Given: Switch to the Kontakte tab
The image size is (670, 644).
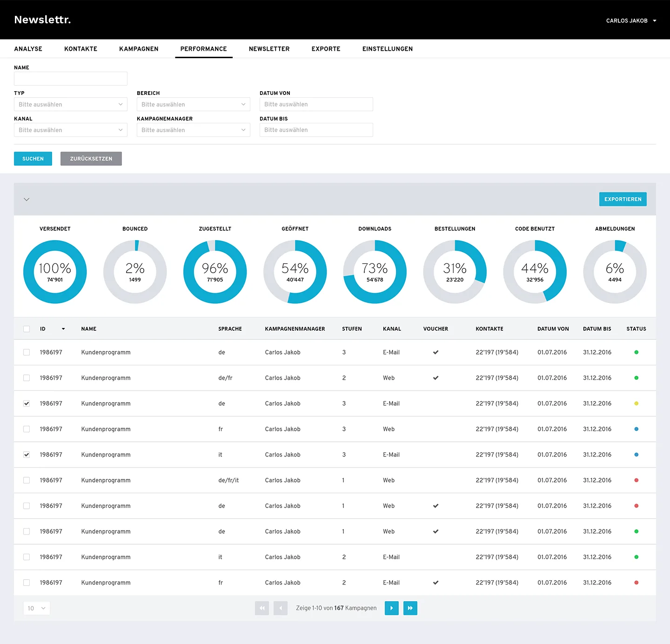Looking at the screenshot, I should (x=80, y=49).
